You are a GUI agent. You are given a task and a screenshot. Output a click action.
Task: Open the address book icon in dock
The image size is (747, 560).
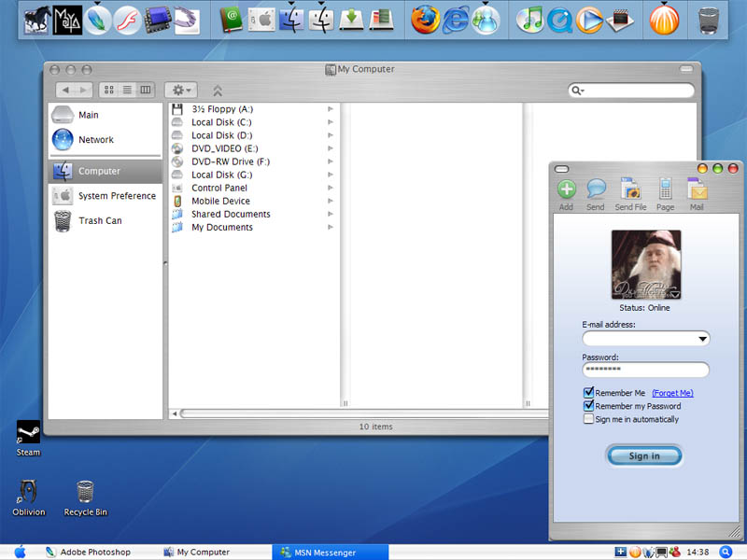[x=232, y=21]
